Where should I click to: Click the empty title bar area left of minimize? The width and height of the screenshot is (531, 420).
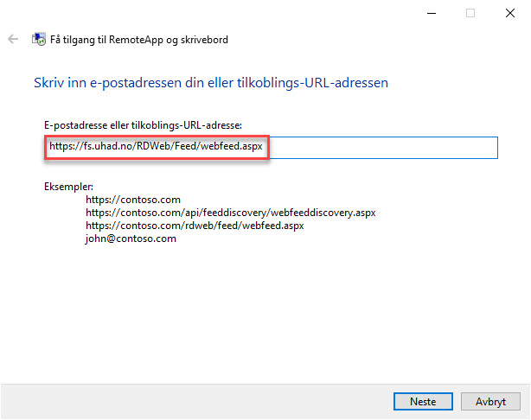coord(237,13)
